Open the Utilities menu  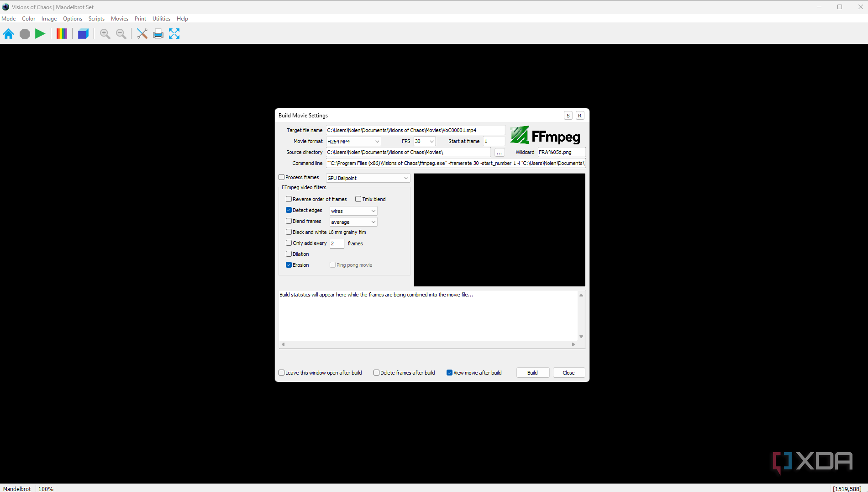click(x=161, y=19)
